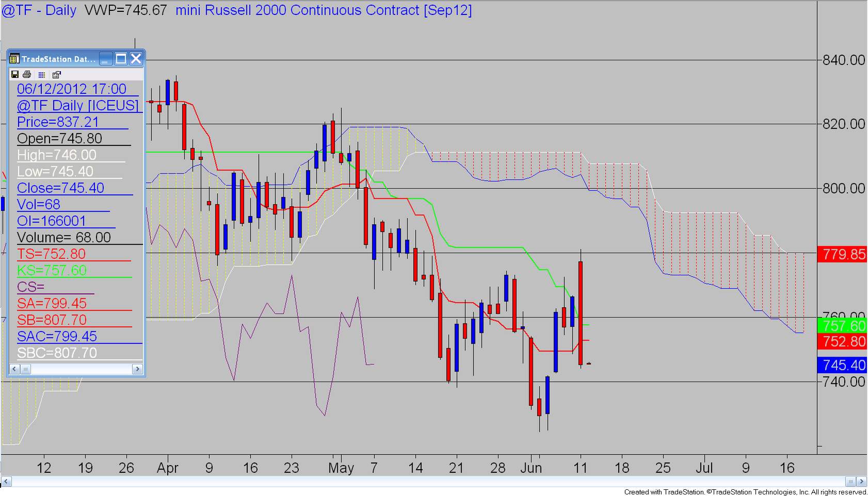The width and height of the screenshot is (868, 496).
Task: Click the '26' date axis label
Action: 127,468
